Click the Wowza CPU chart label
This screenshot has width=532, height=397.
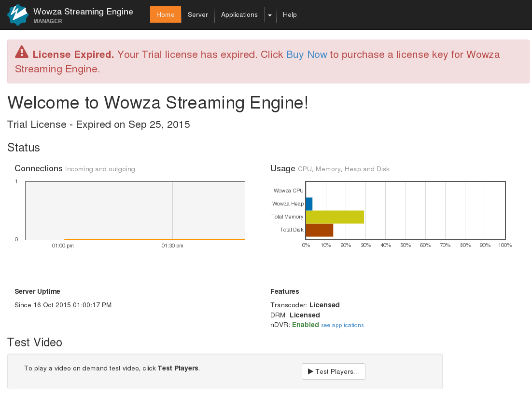pos(288,191)
